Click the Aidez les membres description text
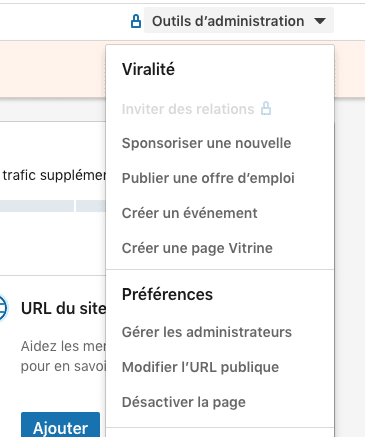This screenshot has width=365, height=437. click(63, 356)
